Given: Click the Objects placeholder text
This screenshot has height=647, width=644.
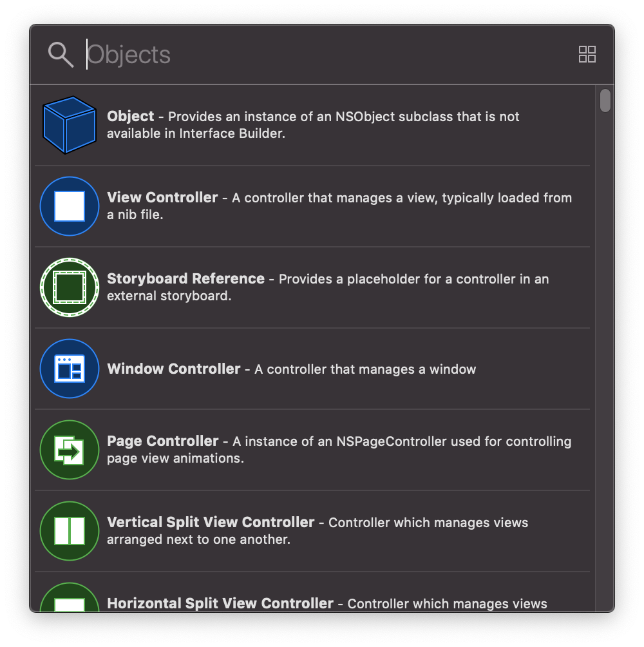Looking at the screenshot, I should 129,54.
